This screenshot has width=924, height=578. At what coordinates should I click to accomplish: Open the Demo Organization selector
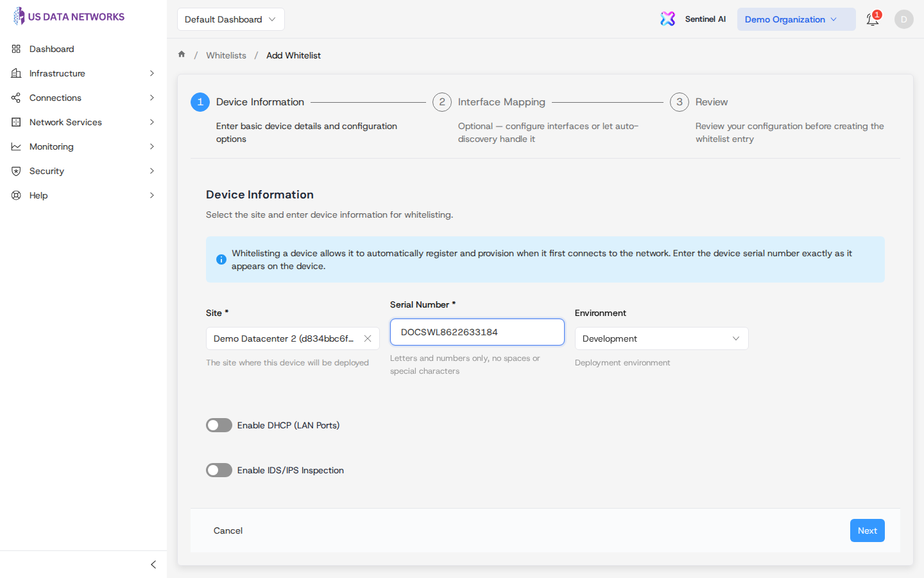pyautogui.click(x=796, y=19)
